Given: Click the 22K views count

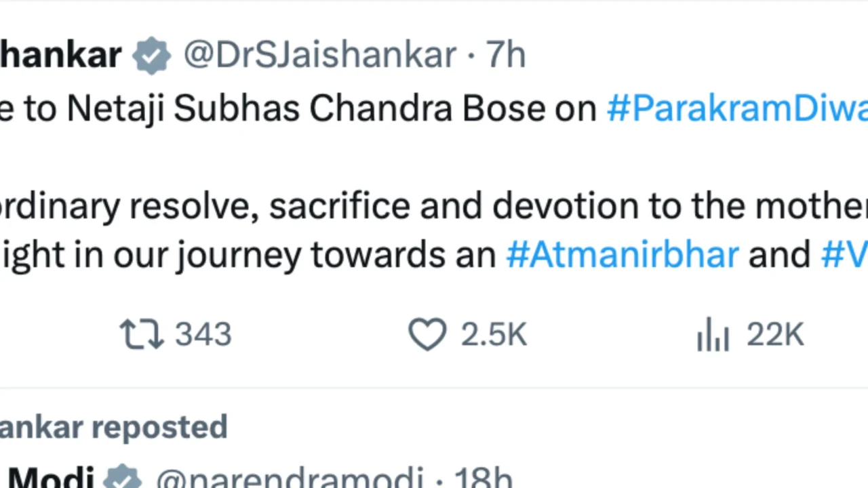Looking at the screenshot, I should (x=775, y=335).
